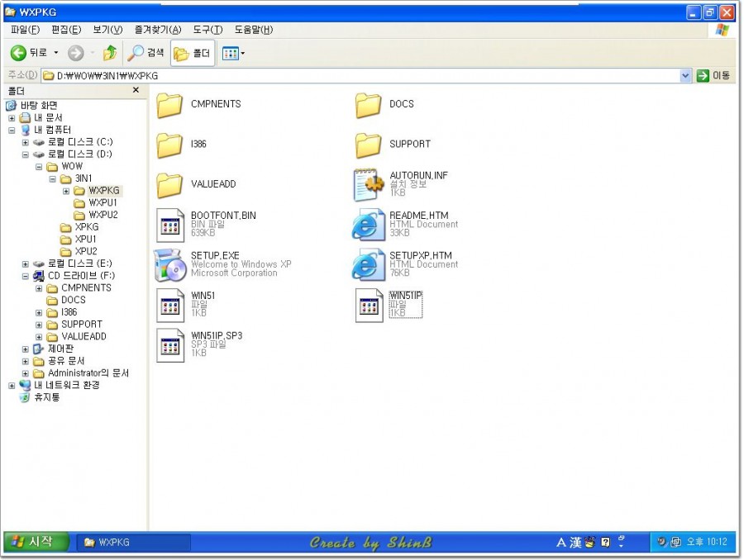Open the 도움말(H) menu
Screen dimensions: 744x560
point(254,30)
